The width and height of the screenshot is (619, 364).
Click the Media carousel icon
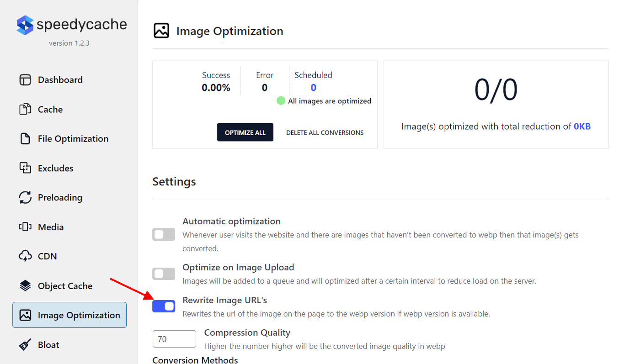(x=25, y=227)
